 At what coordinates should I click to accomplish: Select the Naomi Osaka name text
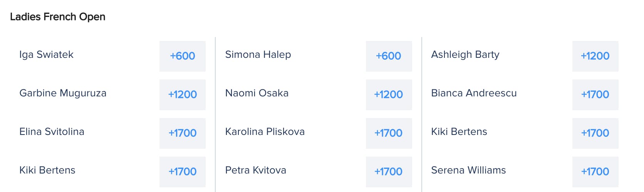(x=257, y=93)
